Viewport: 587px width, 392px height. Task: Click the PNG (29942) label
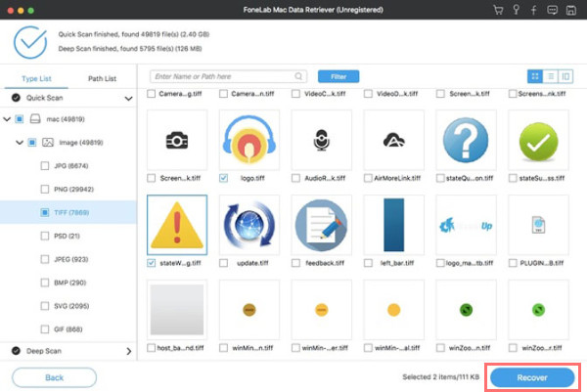click(73, 190)
